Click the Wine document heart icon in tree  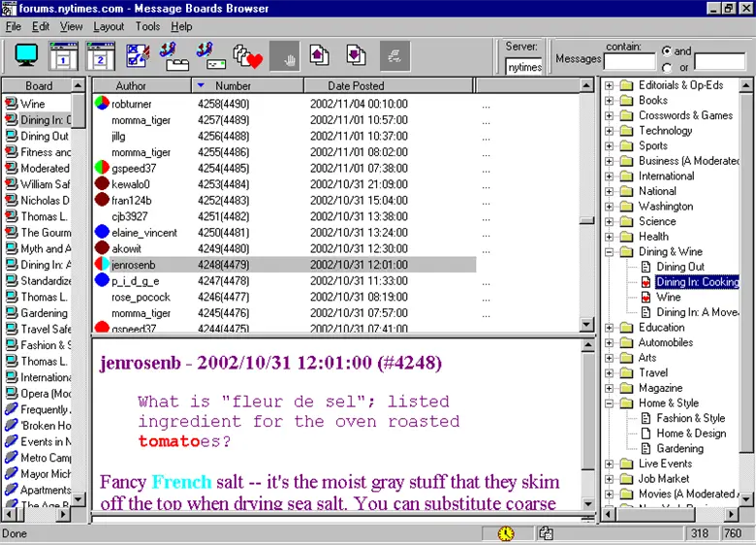tap(646, 297)
